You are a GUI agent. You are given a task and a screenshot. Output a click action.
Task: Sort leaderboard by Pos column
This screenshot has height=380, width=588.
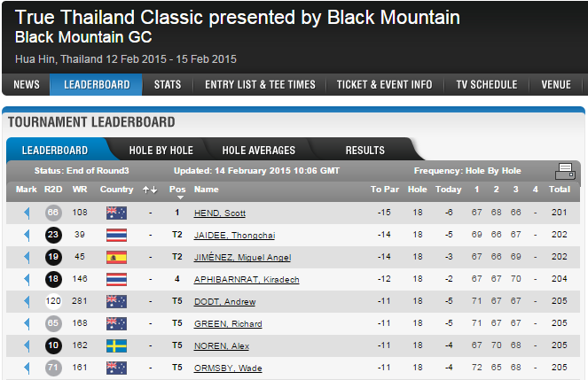(177, 190)
